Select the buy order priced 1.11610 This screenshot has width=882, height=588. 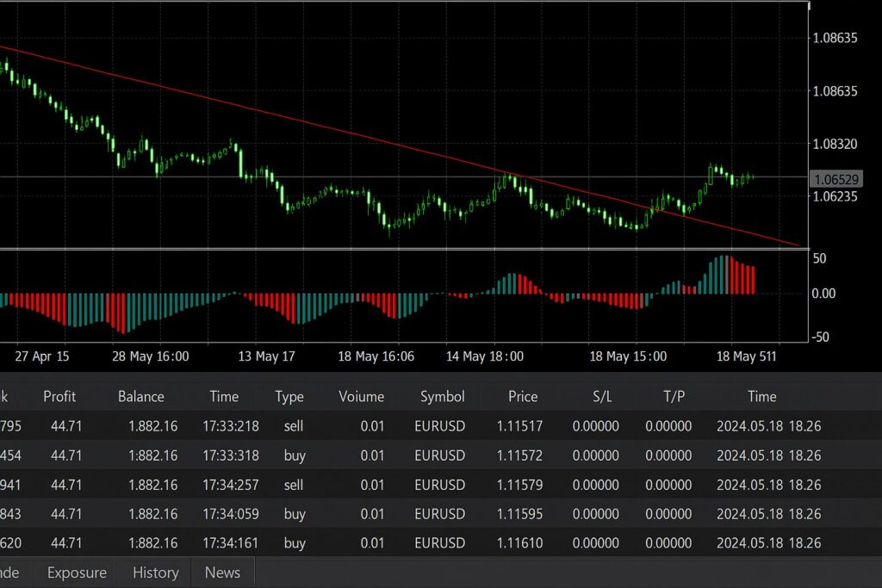point(519,543)
